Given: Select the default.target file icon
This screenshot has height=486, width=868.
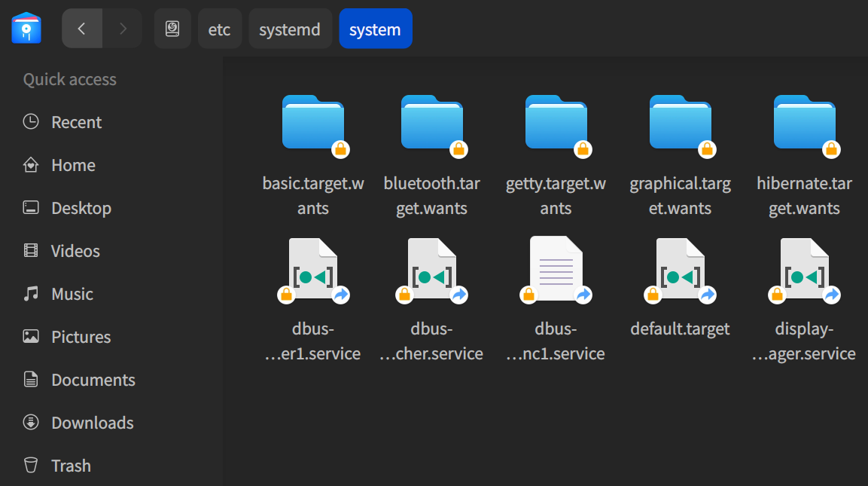Looking at the screenshot, I should point(681,270).
